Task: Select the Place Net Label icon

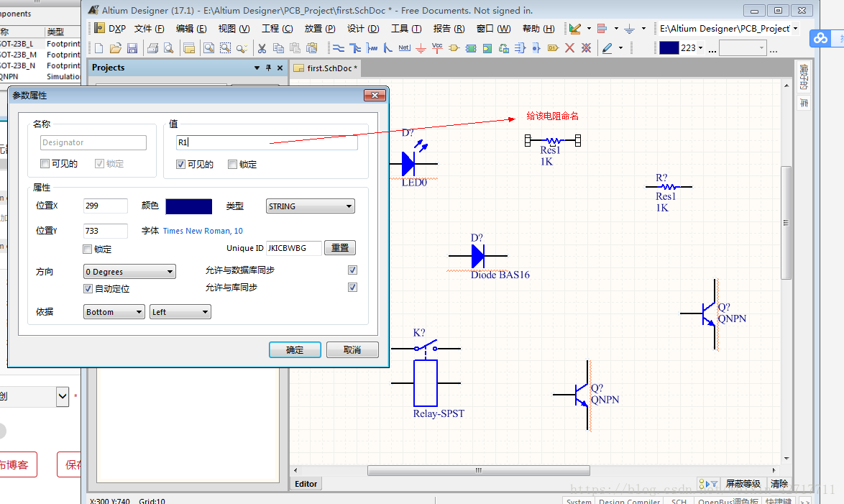Action: (404, 48)
